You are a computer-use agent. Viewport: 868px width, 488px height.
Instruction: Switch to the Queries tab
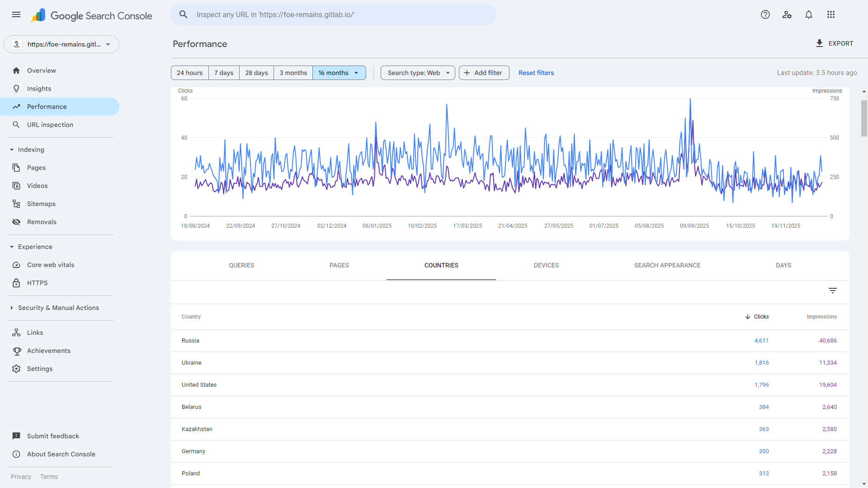(241, 265)
